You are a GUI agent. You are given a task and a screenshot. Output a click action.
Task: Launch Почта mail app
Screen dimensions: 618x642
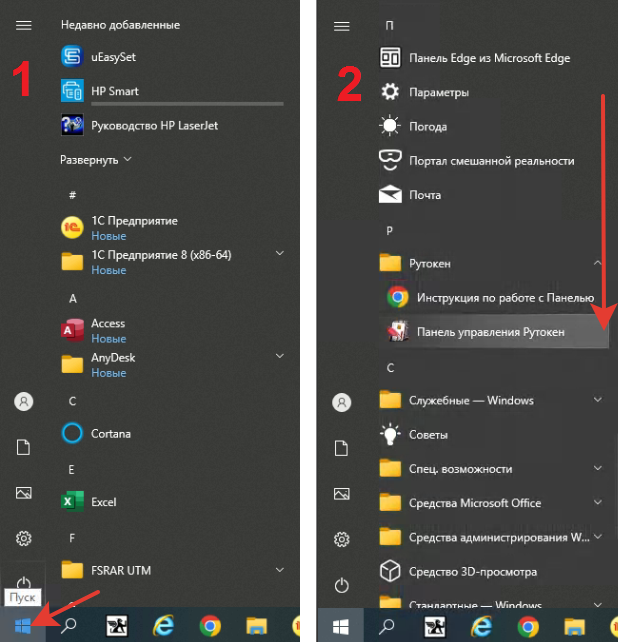tap(410, 195)
